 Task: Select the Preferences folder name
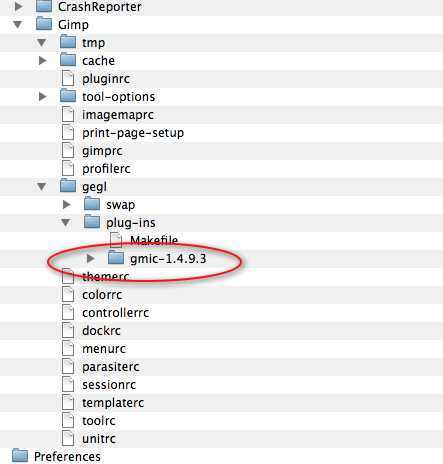(x=67, y=457)
